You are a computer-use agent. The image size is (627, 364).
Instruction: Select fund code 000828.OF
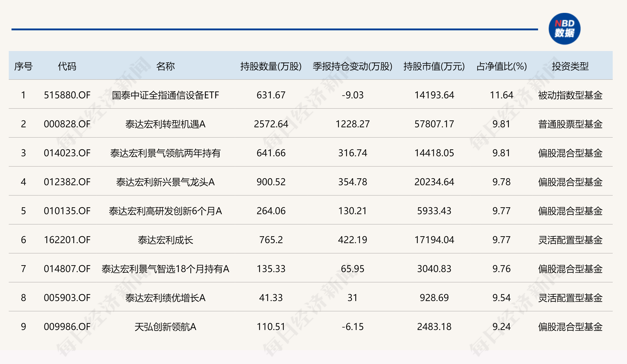pyautogui.click(x=67, y=124)
